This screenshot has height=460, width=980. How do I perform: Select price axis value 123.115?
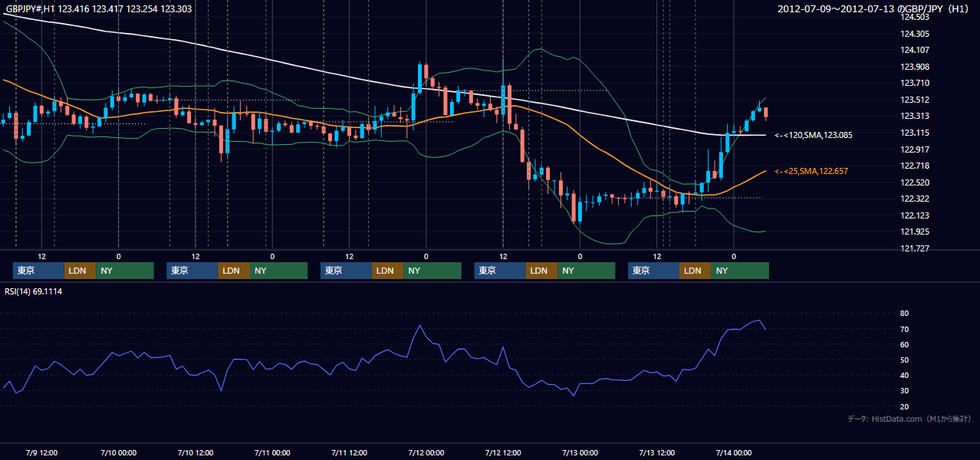(x=914, y=133)
